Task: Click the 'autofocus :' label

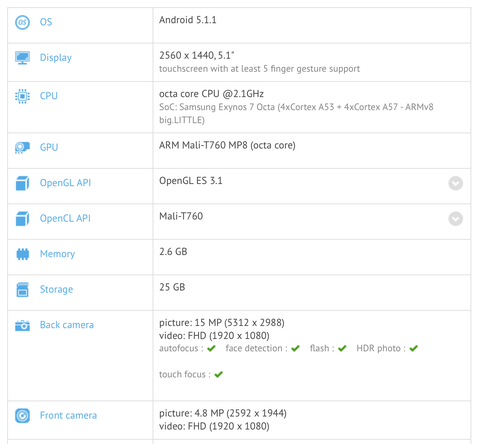Action: (181, 348)
